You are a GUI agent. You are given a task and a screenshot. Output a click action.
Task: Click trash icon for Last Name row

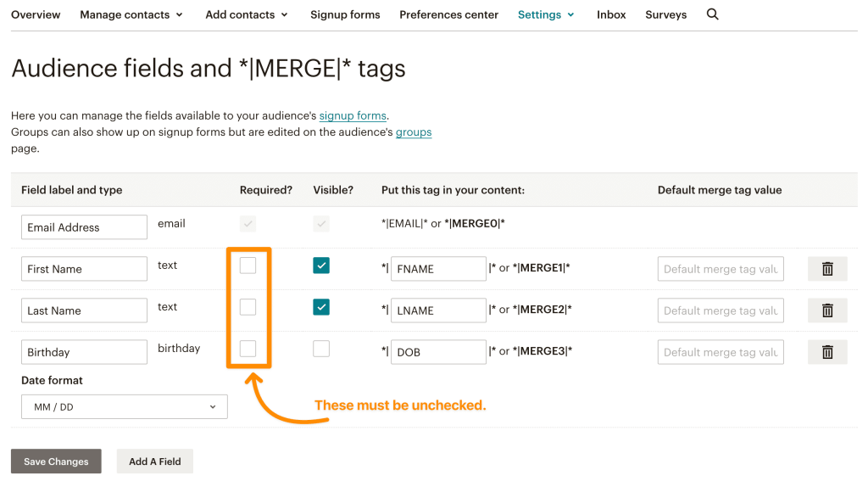tap(827, 310)
